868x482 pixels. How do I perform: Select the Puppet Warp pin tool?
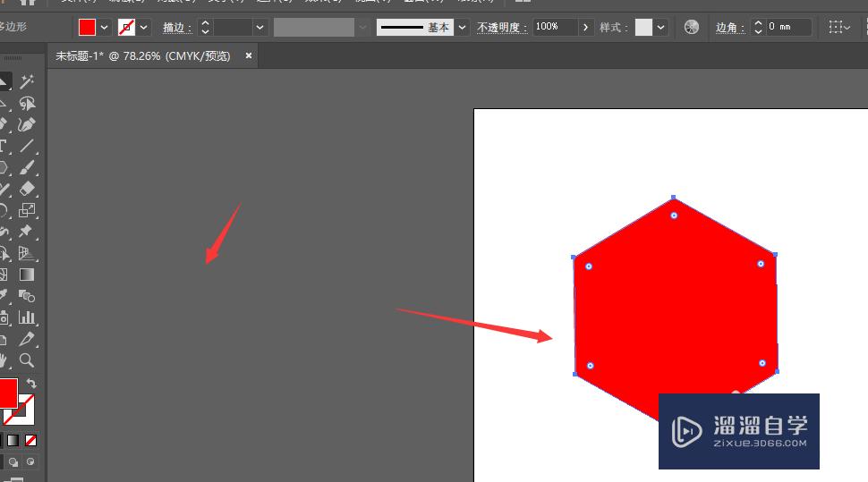pos(27,232)
